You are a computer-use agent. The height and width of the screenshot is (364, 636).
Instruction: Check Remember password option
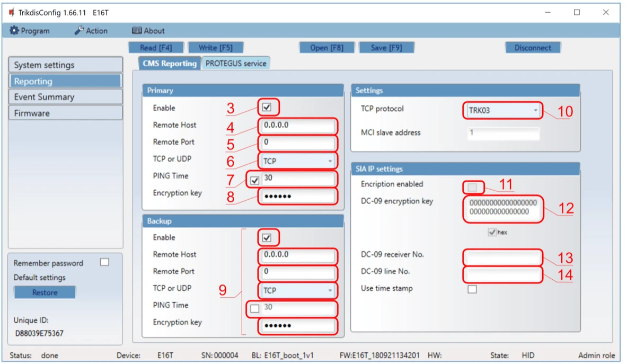pyautogui.click(x=104, y=263)
